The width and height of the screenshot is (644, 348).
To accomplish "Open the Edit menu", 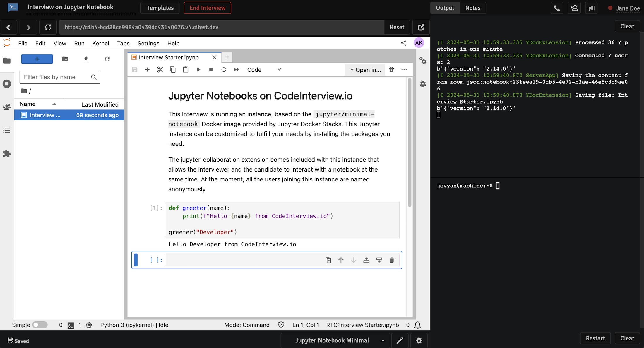I will pos(40,43).
